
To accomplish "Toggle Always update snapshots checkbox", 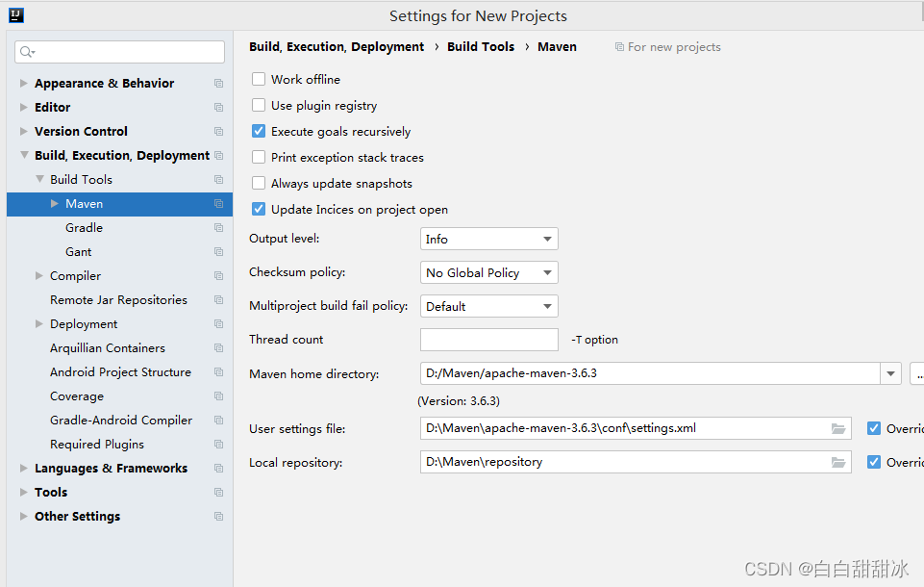I will (x=259, y=183).
